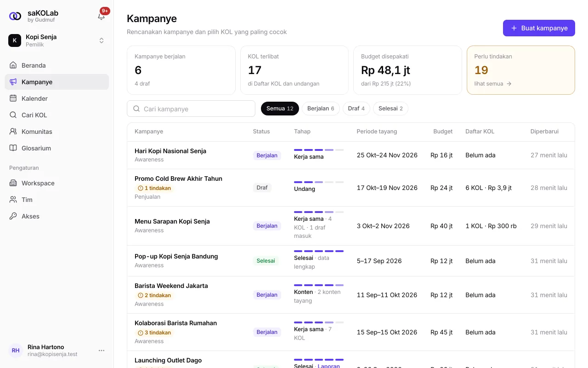Click the arrow next to lihat semua
The width and height of the screenshot is (588, 368).
509,84
